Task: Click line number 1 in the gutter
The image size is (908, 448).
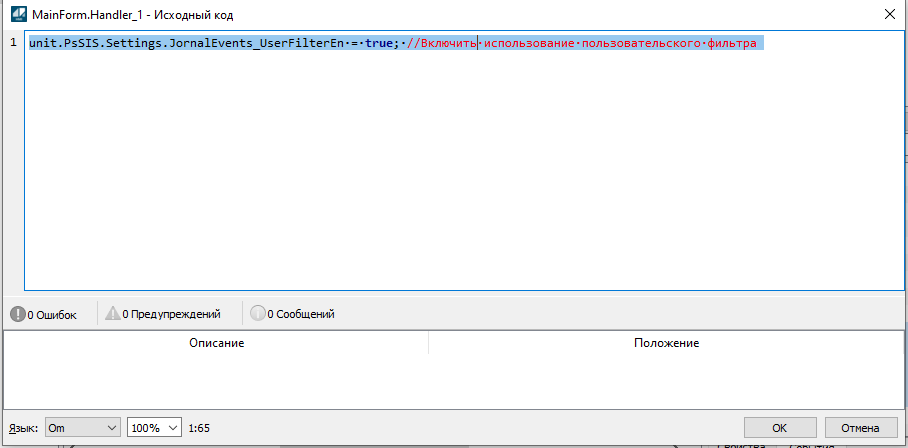Action: coord(14,43)
